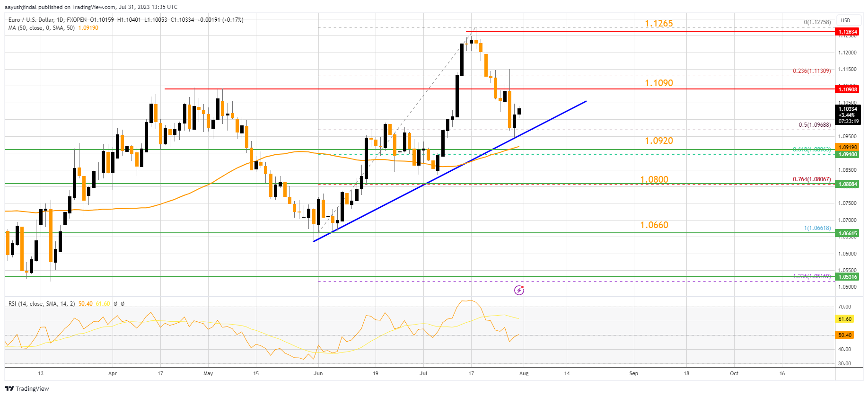This screenshot has height=397, width=868.
Task: Click the Apr date on time axis
Action: (113, 373)
